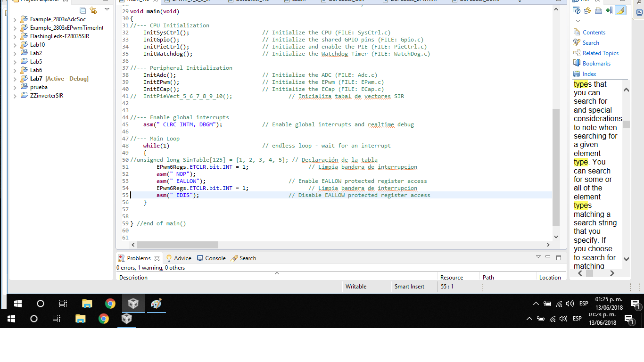The height and width of the screenshot is (362, 644).
Task: Open the help Search link
Action: click(591, 43)
